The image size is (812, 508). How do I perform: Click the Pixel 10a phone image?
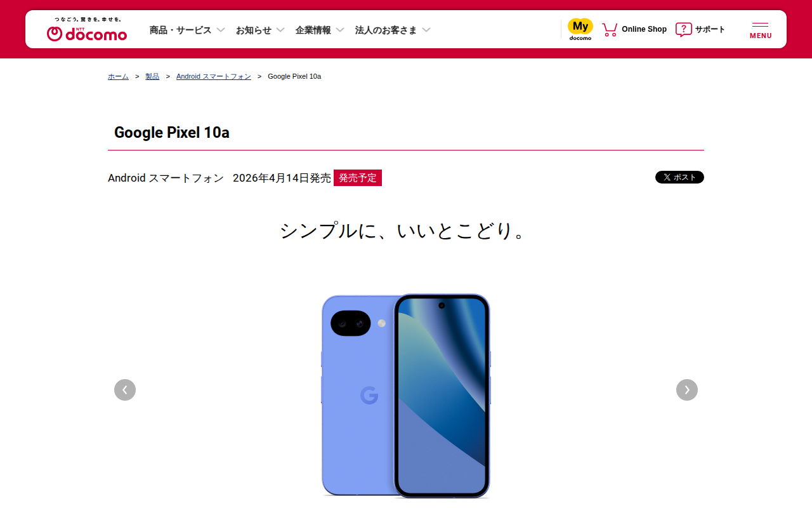tap(406, 396)
